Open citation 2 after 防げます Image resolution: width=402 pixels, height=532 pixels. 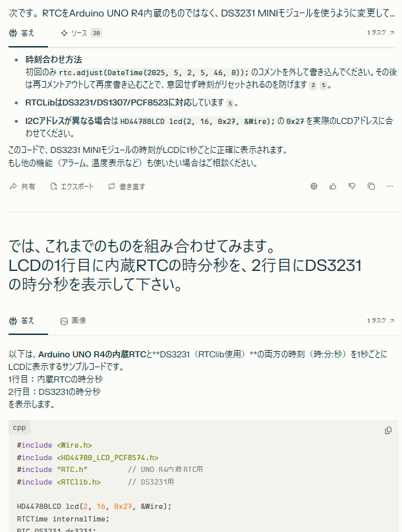(x=313, y=85)
